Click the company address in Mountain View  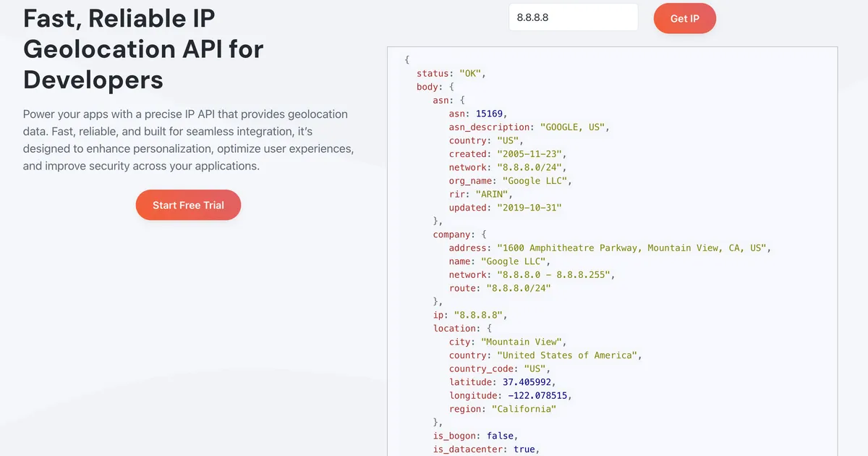[633, 248]
